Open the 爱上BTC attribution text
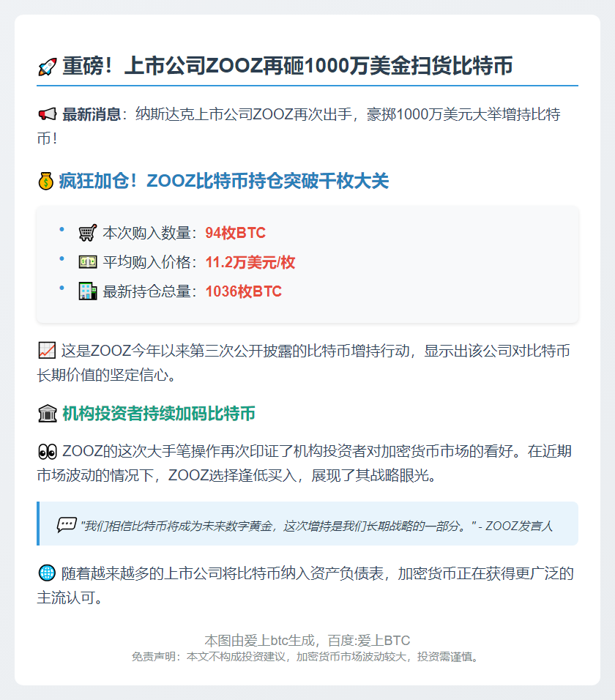Screen dimensions: 615x700 pyautogui.click(x=307, y=639)
